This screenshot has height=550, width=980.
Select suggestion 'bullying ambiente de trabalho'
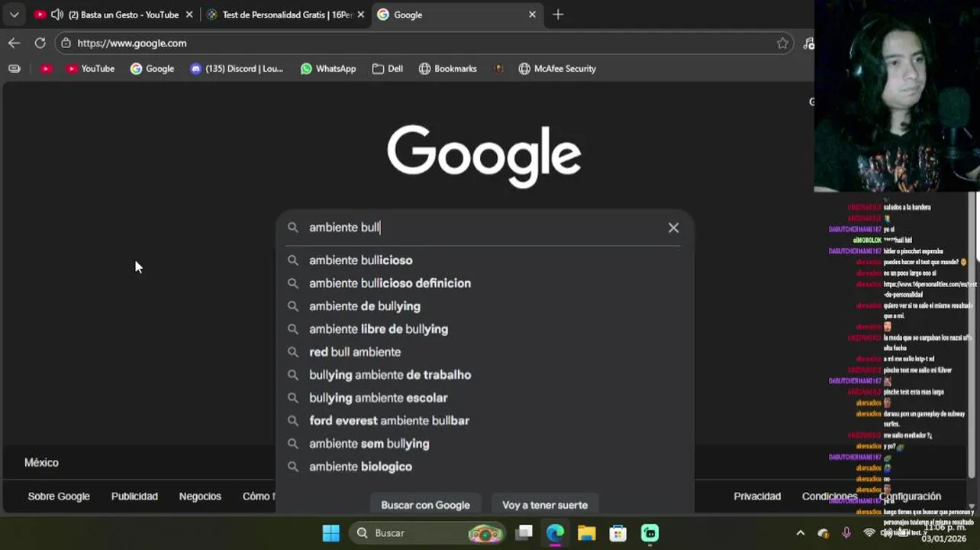click(x=485, y=375)
